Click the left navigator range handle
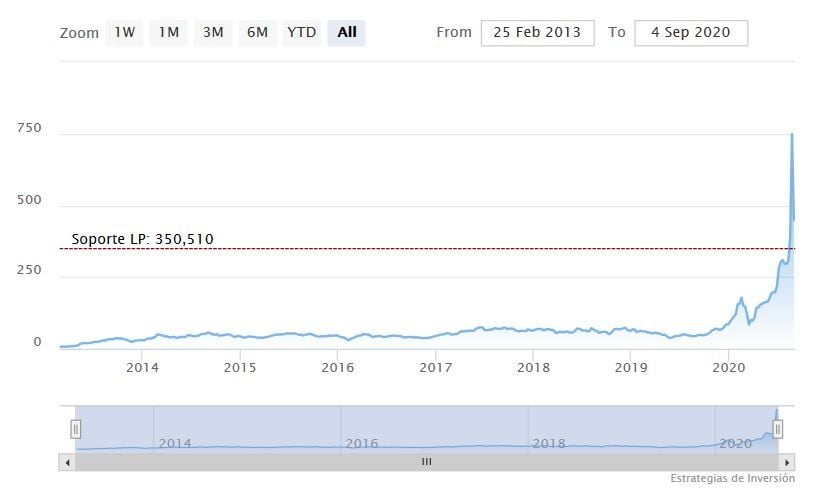Screen dimensions: 818x490 coord(75,429)
